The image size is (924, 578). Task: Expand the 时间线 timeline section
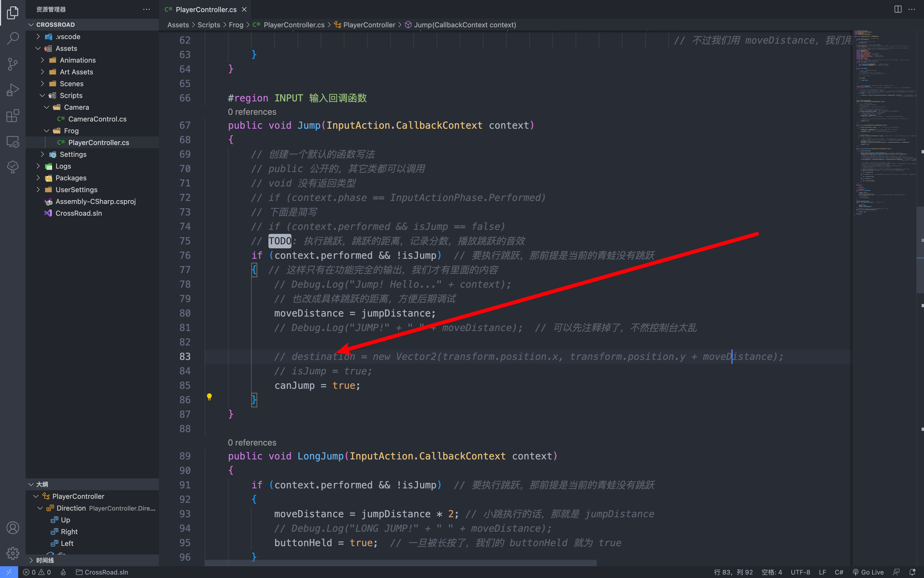(92, 560)
